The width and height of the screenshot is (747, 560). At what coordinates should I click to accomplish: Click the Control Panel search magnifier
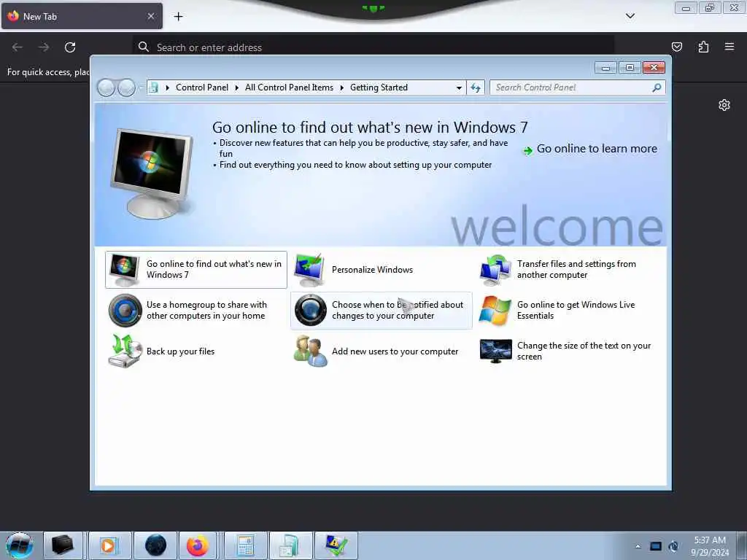(x=657, y=87)
